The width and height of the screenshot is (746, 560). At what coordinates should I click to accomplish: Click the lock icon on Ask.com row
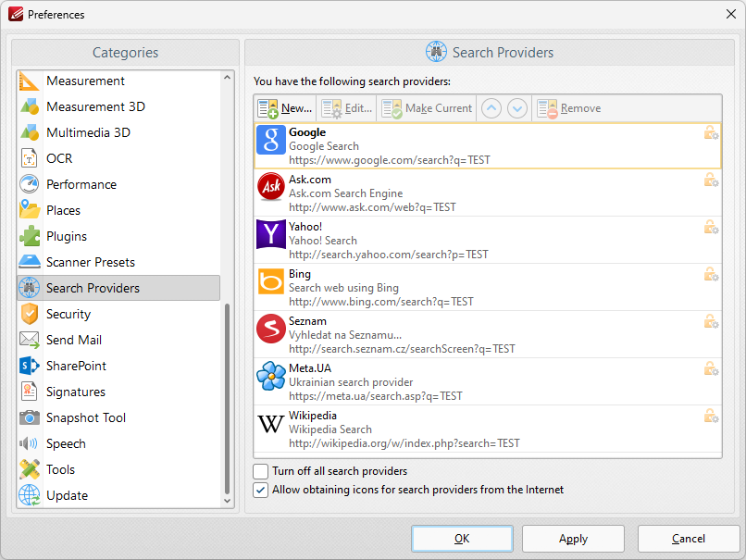point(711,180)
